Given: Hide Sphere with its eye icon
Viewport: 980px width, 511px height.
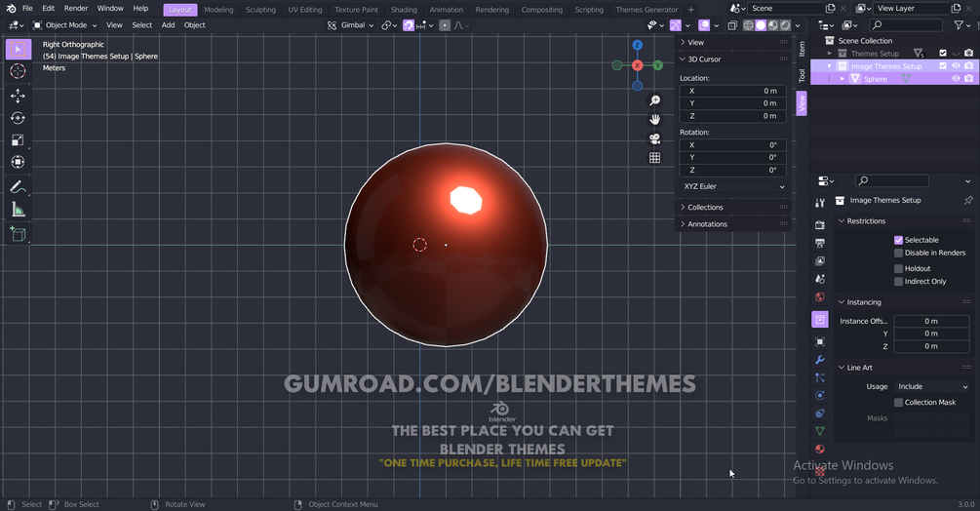Looking at the screenshot, I should (956, 79).
